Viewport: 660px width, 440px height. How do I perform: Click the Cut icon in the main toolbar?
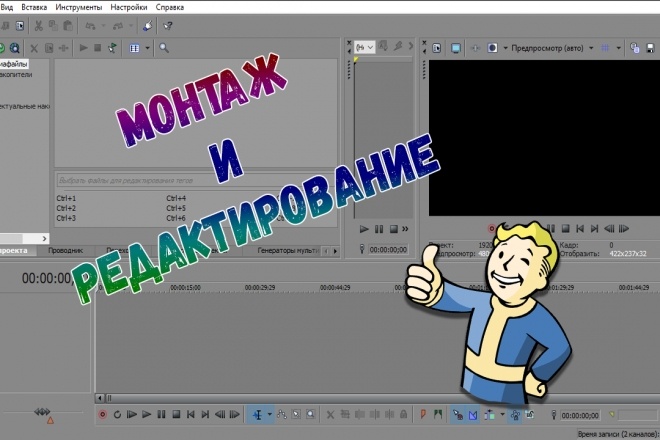pyautogui.click(x=38, y=26)
